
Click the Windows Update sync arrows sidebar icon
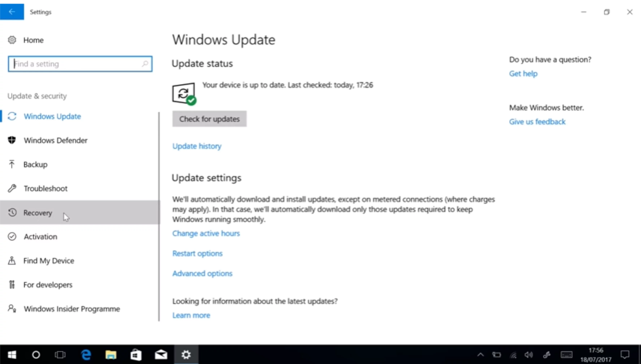(x=12, y=116)
